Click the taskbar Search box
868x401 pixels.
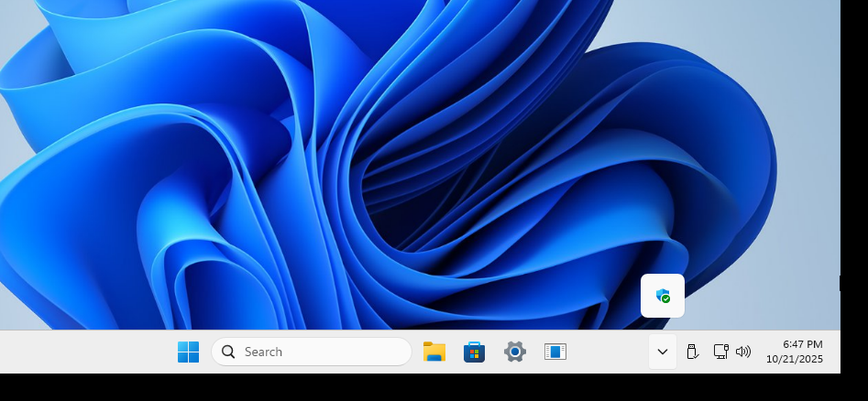tap(311, 352)
